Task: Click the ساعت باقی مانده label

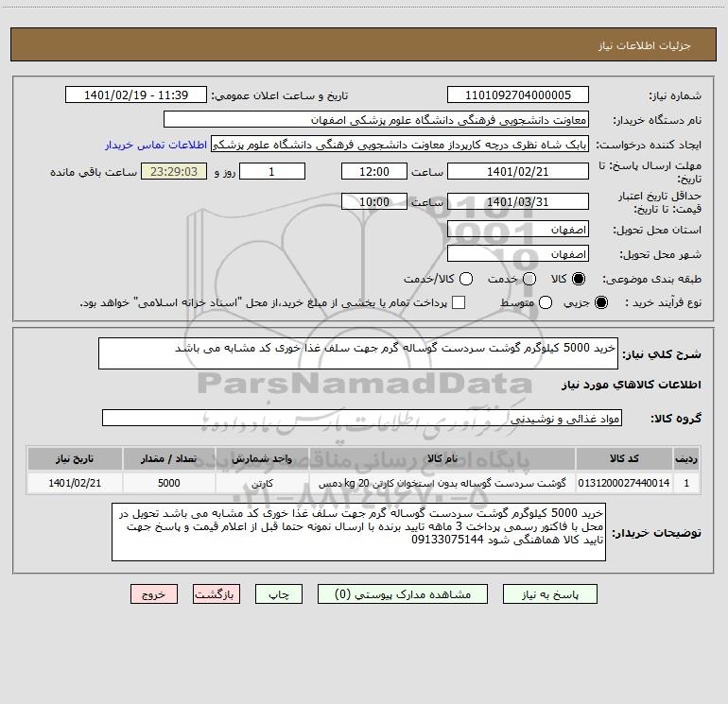Action: [x=94, y=172]
